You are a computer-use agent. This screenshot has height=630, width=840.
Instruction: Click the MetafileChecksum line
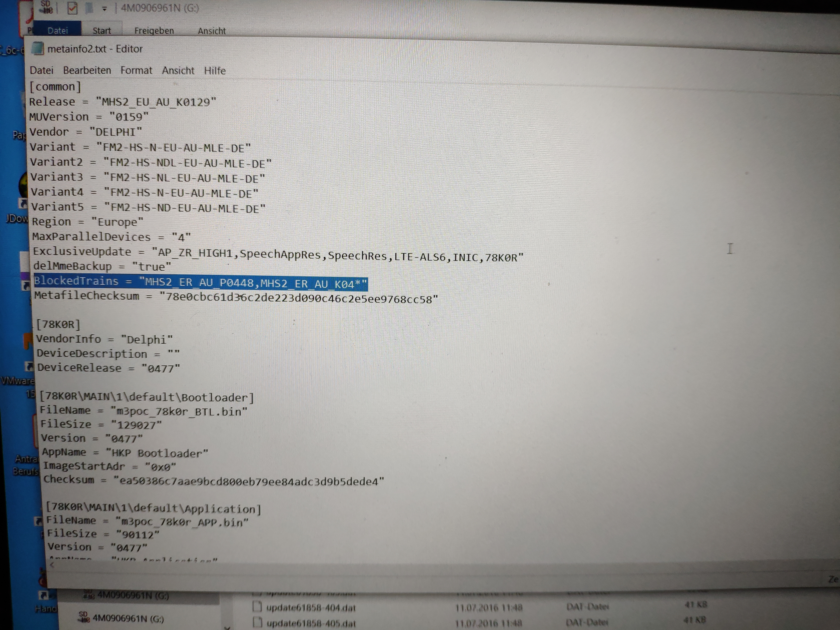(x=236, y=297)
